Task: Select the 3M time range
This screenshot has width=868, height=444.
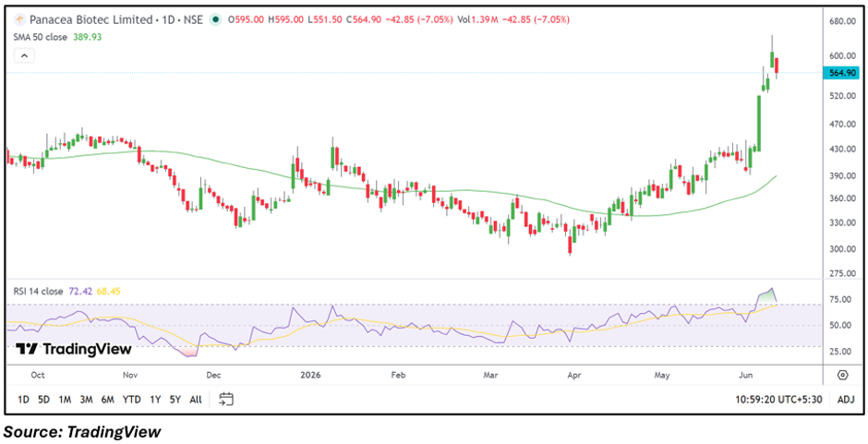Action: point(86,399)
